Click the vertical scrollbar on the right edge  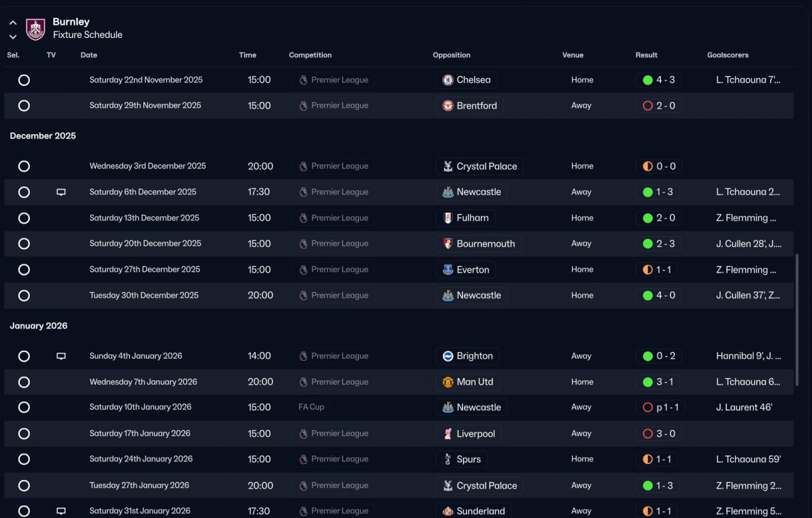(797, 320)
